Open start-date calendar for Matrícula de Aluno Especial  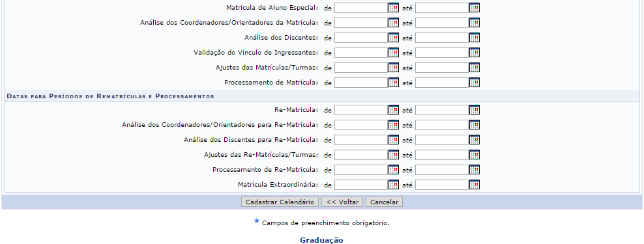coord(394,8)
